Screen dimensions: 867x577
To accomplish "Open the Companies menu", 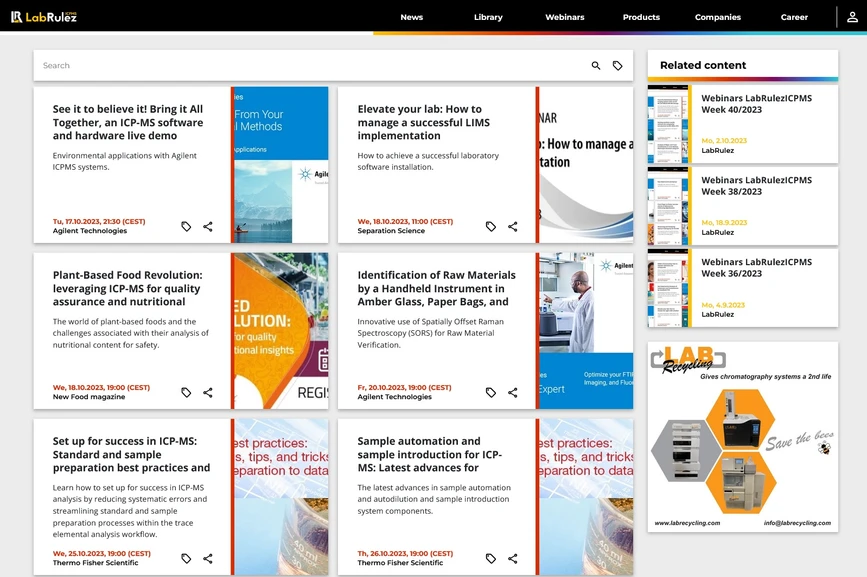I will (x=718, y=17).
